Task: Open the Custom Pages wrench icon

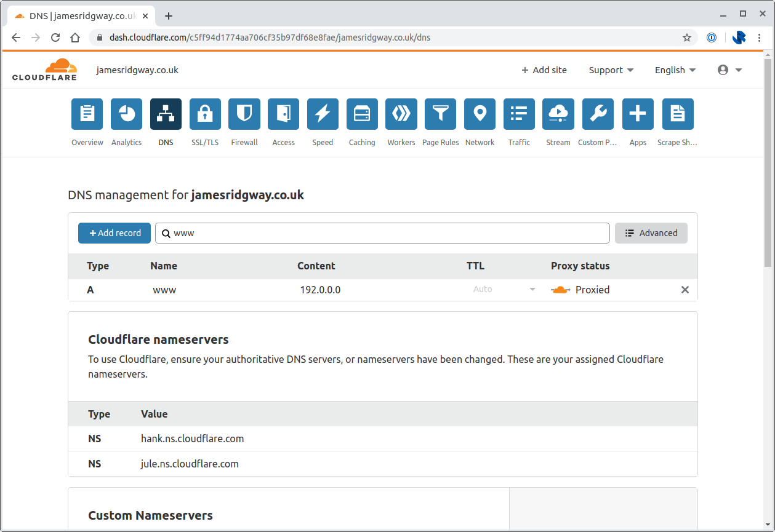Action: point(598,114)
